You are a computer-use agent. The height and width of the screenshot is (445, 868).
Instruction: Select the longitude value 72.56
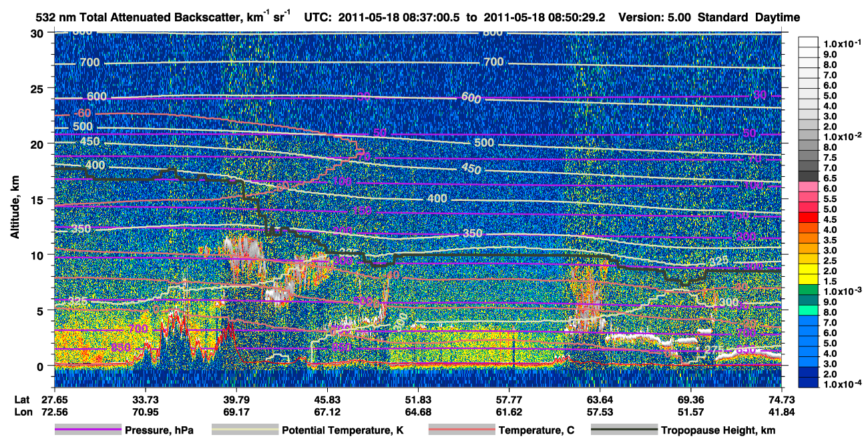[55, 412]
